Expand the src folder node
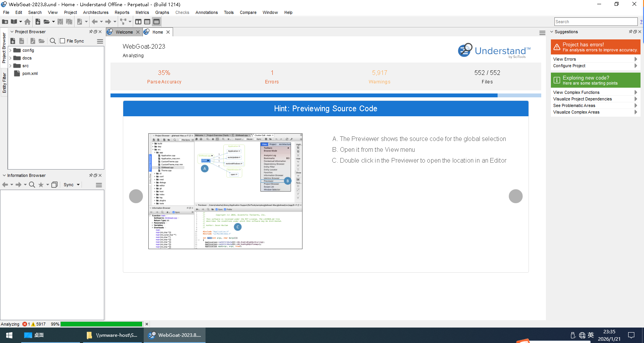Image resolution: width=644 pixels, height=343 pixels. 10,66
